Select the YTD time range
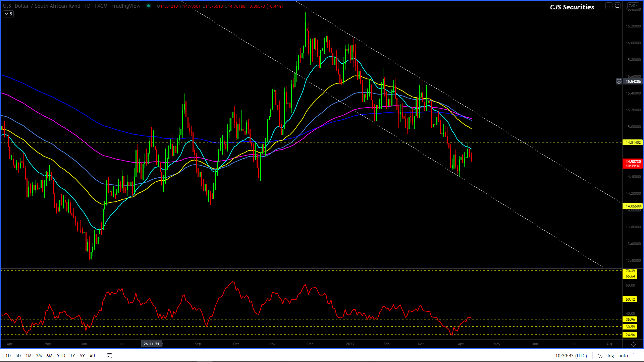The image size is (644, 362). [61, 356]
